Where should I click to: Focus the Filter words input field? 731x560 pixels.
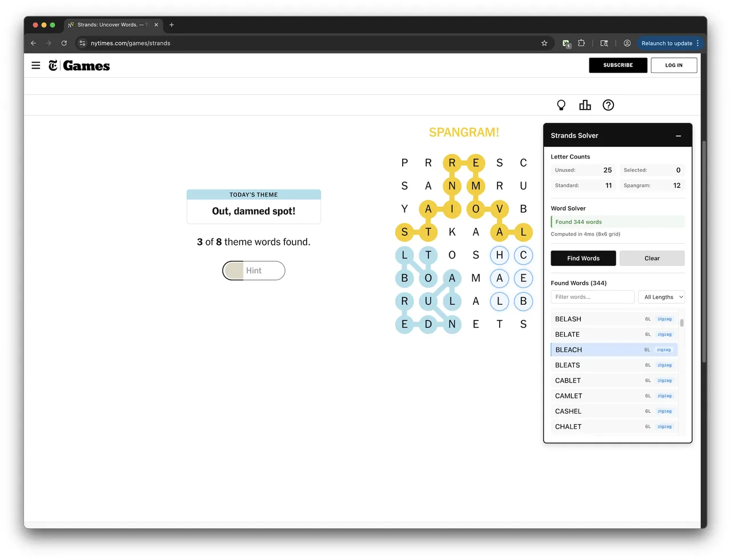pyautogui.click(x=592, y=297)
